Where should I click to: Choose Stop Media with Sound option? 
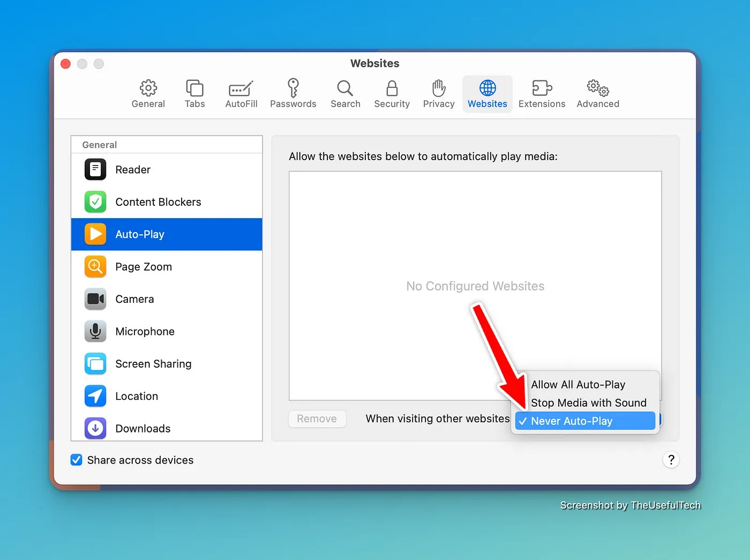585,402
